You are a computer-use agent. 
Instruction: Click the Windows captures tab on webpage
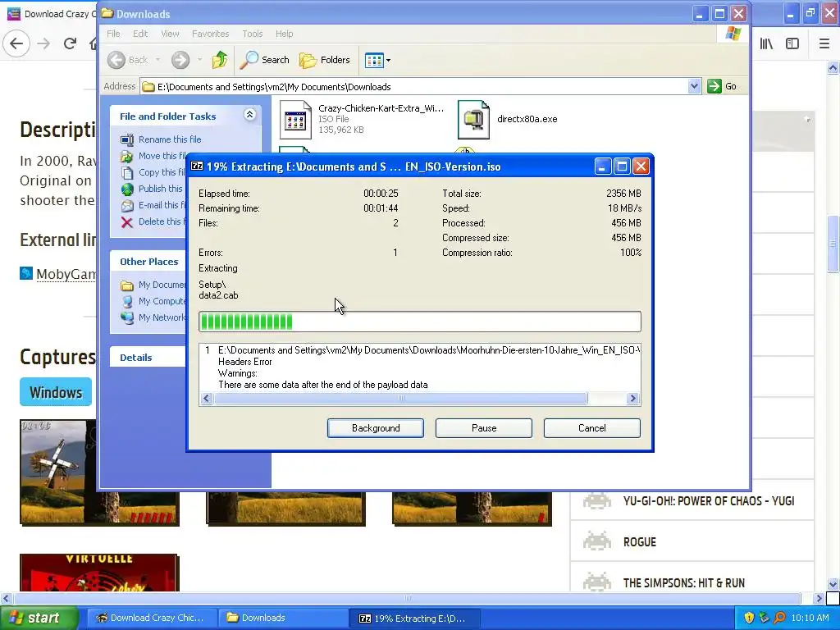[56, 392]
